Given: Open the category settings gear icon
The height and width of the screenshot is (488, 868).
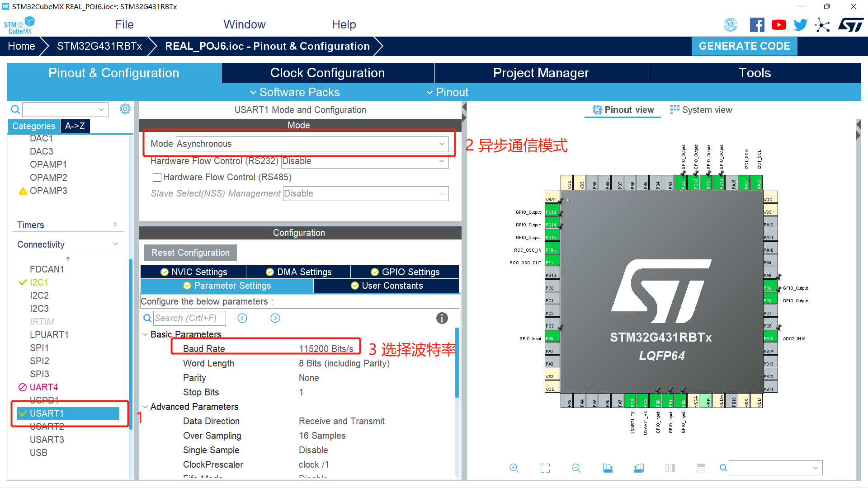Looking at the screenshot, I should [125, 109].
